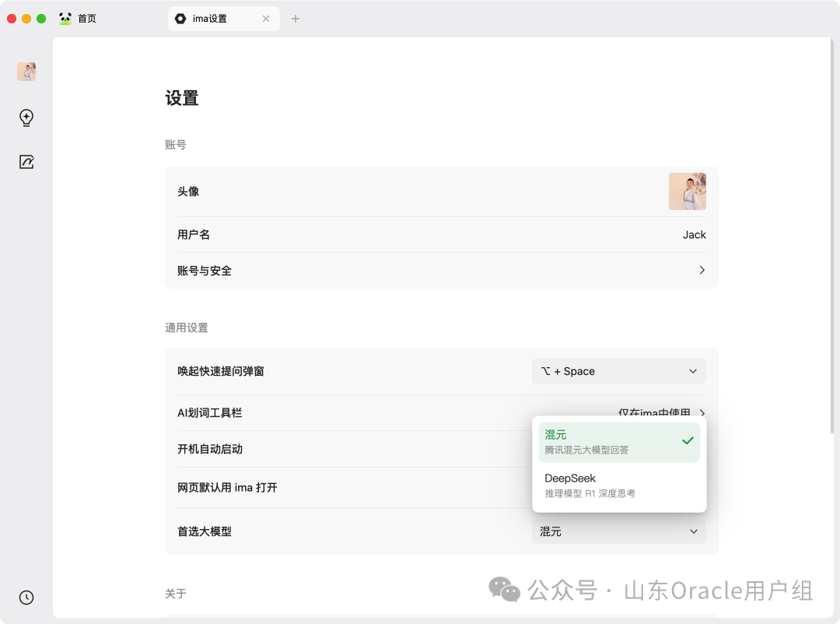840x624 pixels.
Task: Click the 用户名 row label
Action: point(194,235)
